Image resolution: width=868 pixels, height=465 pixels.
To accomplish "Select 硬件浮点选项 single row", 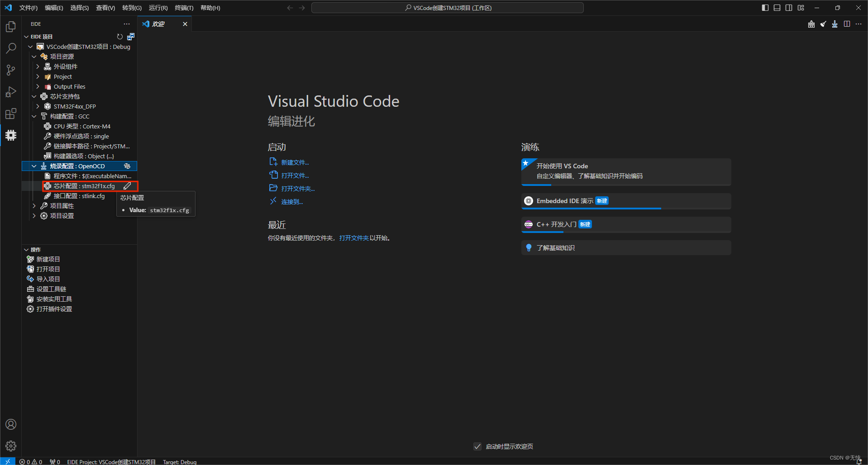I will pos(79,136).
